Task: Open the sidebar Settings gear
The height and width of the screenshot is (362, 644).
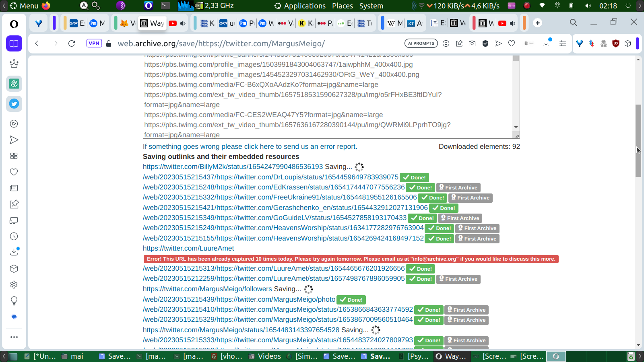Action: click(x=14, y=285)
